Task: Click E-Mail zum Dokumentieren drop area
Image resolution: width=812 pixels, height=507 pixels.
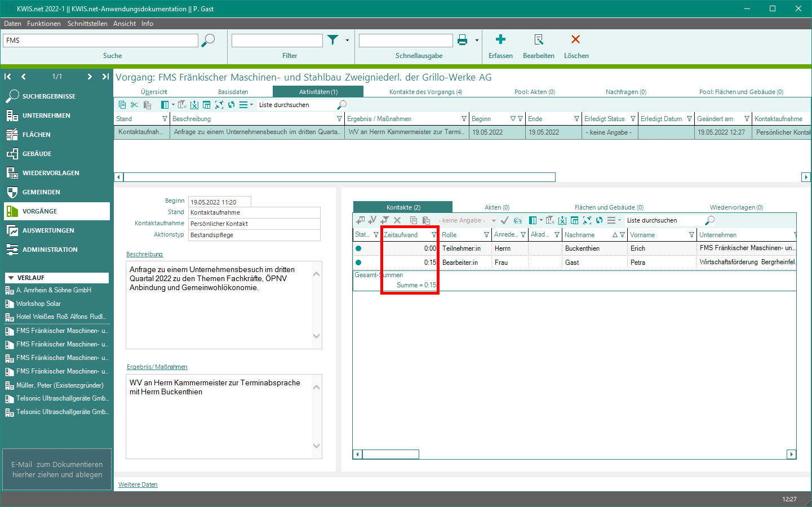Action: click(x=57, y=470)
